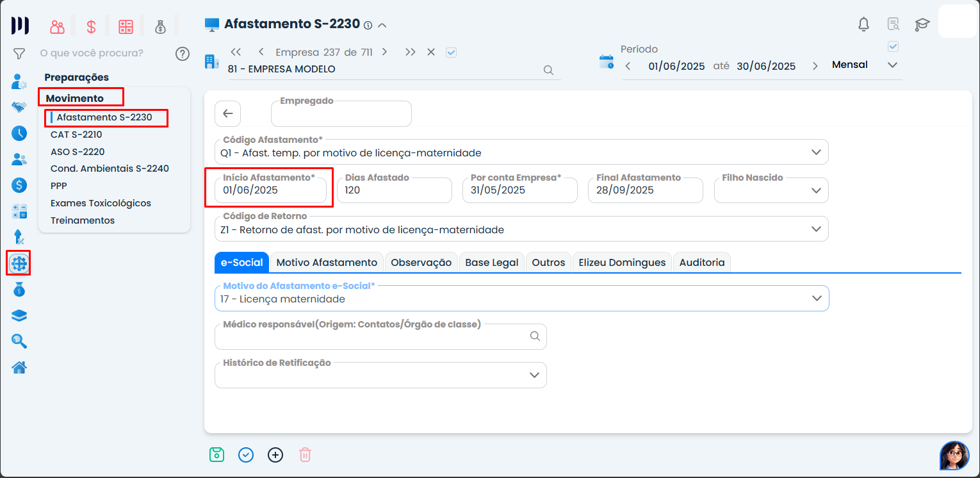The height and width of the screenshot is (478, 980).
Task: Click the magnifier in company search field
Action: tap(548, 70)
